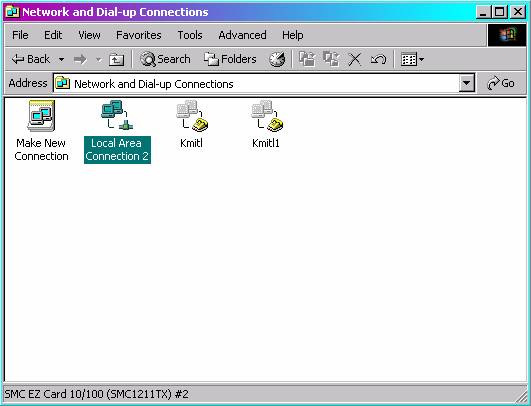Open the Views dropdown on the toolbar
This screenshot has width=531, height=406.
pyautogui.click(x=412, y=60)
